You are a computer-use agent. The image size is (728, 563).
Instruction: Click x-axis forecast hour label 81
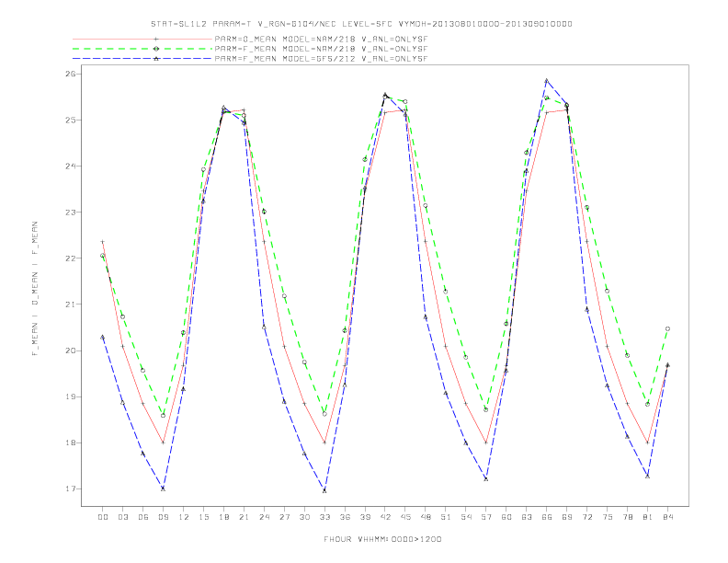pyautogui.click(x=648, y=517)
